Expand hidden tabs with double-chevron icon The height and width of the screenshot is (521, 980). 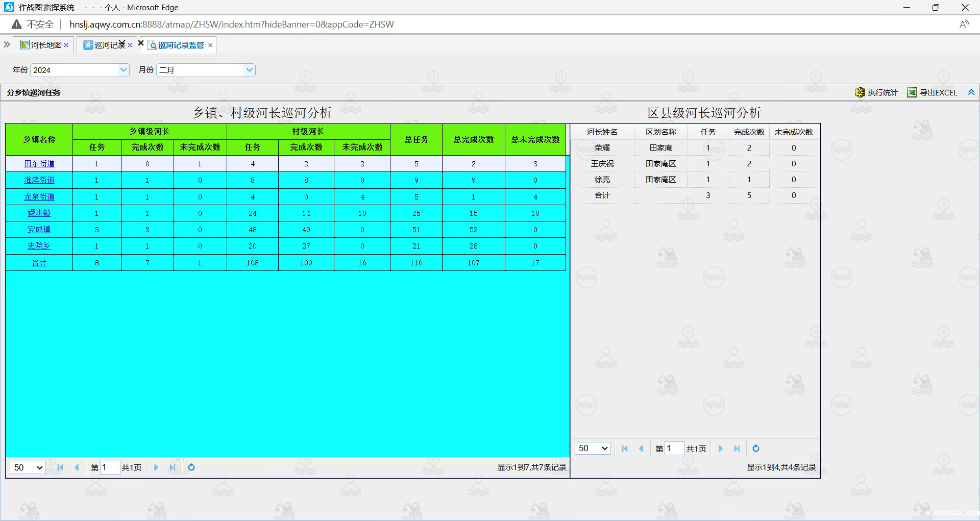(7, 45)
